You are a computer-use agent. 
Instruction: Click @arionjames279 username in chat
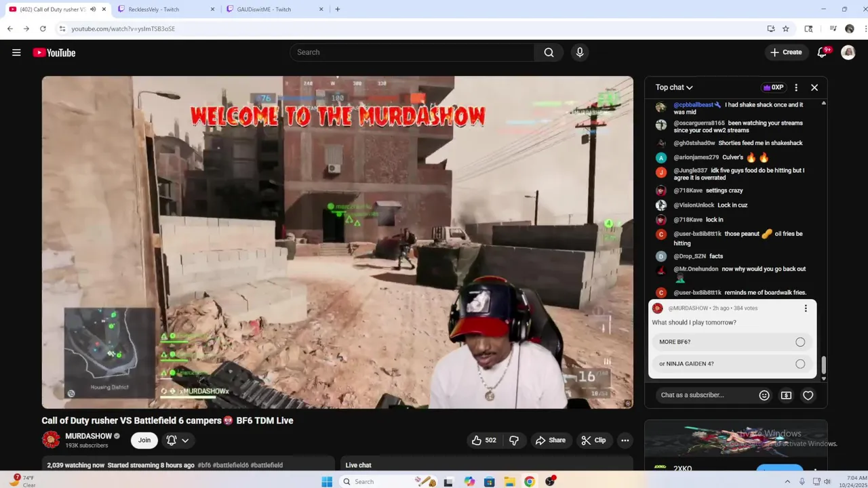[x=696, y=157]
